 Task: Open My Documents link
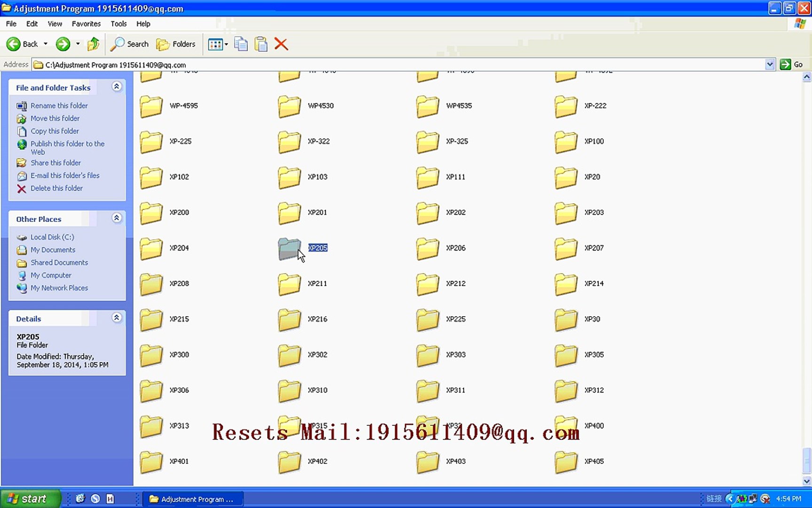tap(53, 250)
